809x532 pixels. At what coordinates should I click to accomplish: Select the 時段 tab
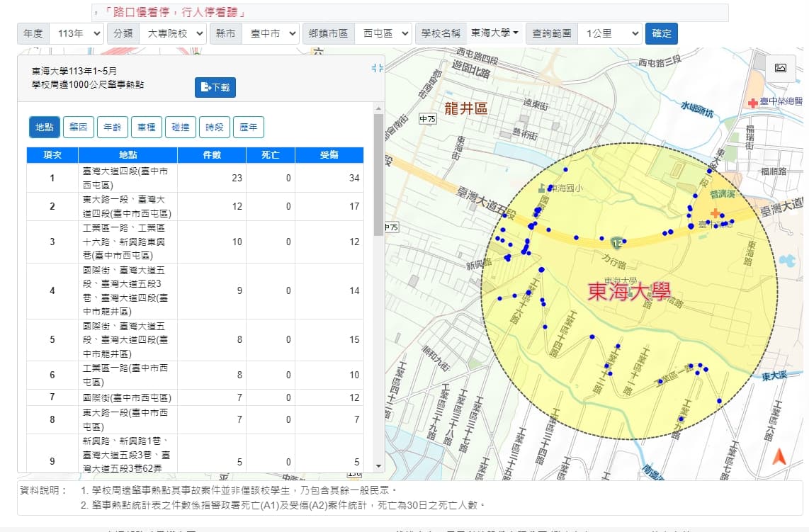[x=214, y=127]
